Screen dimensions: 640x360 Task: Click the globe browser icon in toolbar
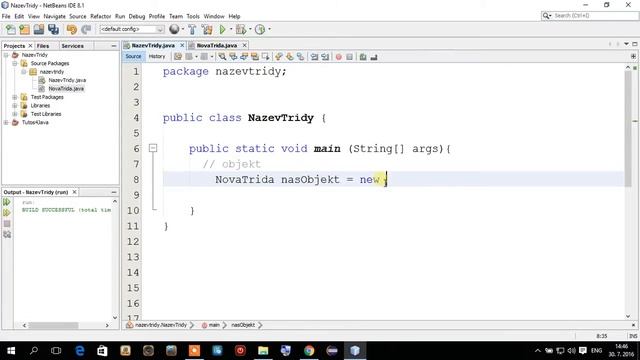174,29
